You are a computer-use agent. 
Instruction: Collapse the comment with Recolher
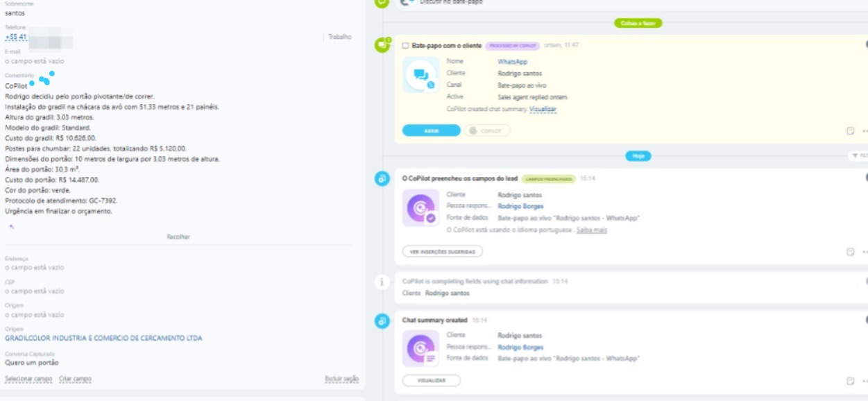click(178, 237)
